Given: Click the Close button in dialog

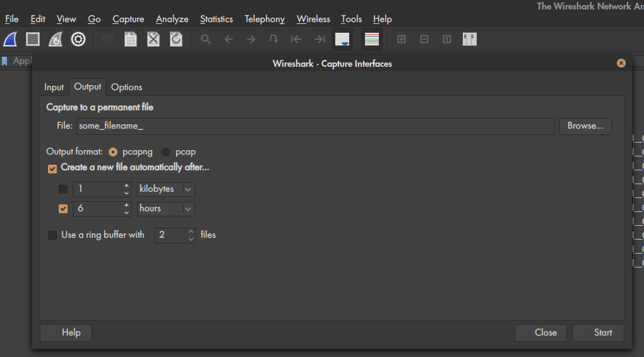Looking at the screenshot, I should 540,333.
